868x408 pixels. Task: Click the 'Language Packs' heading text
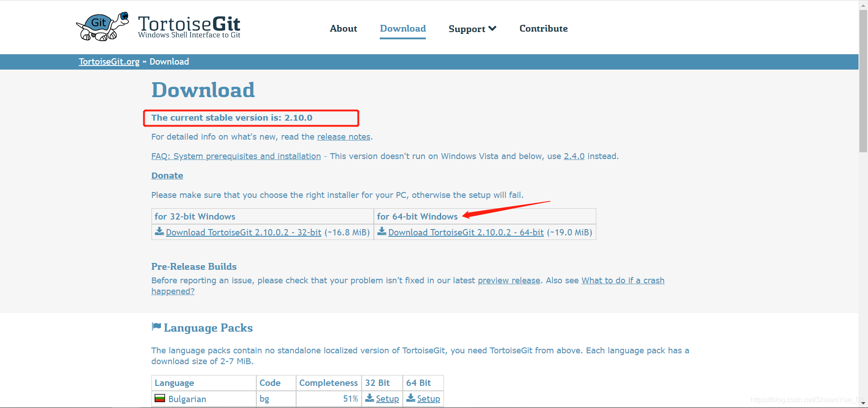(x=208, y=328)
